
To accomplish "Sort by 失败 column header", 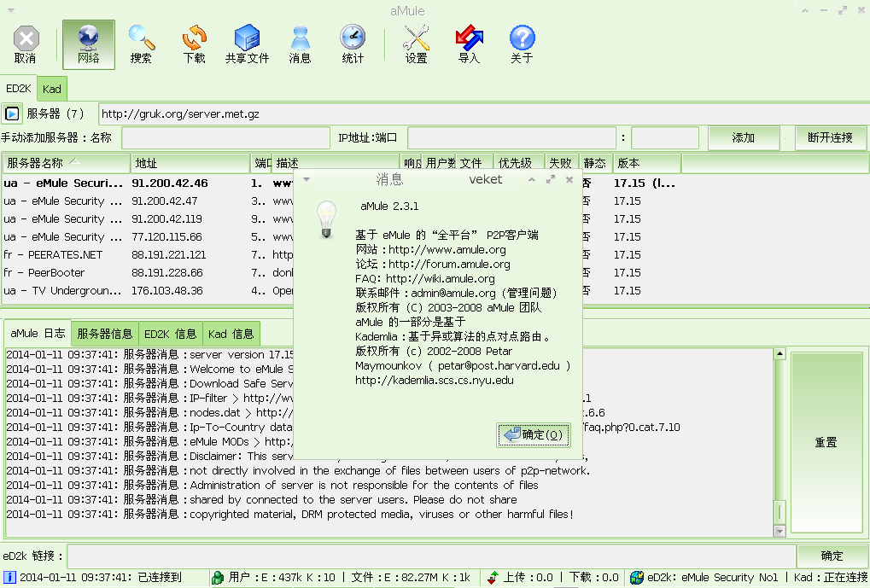I will tap(562, 163).
